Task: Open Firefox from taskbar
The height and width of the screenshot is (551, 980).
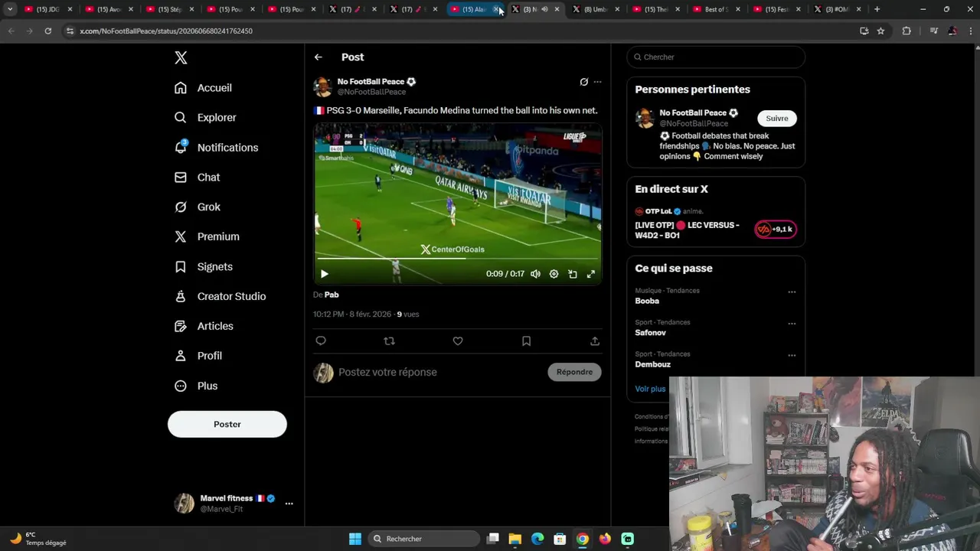Action: tap(605, 539)
